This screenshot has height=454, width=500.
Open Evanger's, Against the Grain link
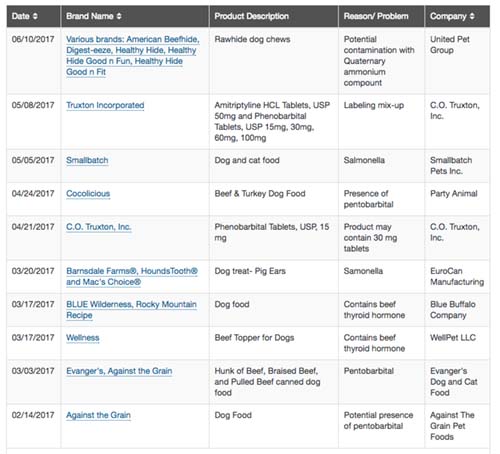tap(119, 371)
